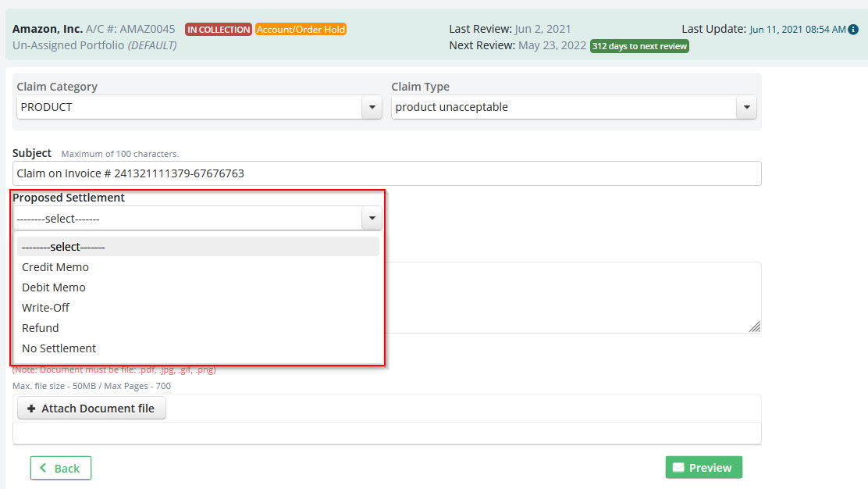
Task: Click the Attach Document file button
Action: (91, 408)
